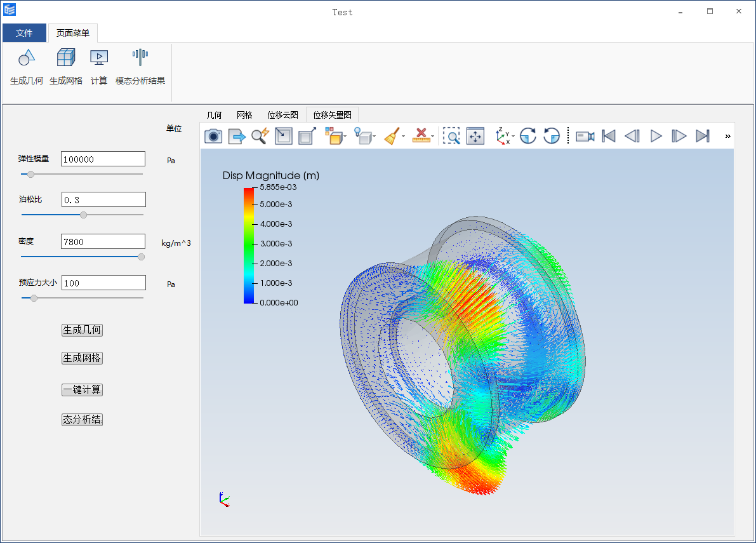Focus the 密度 input showing 7800
Viewport: 756px width, 543px height.
pyautogui.click(x=103, y=241)
